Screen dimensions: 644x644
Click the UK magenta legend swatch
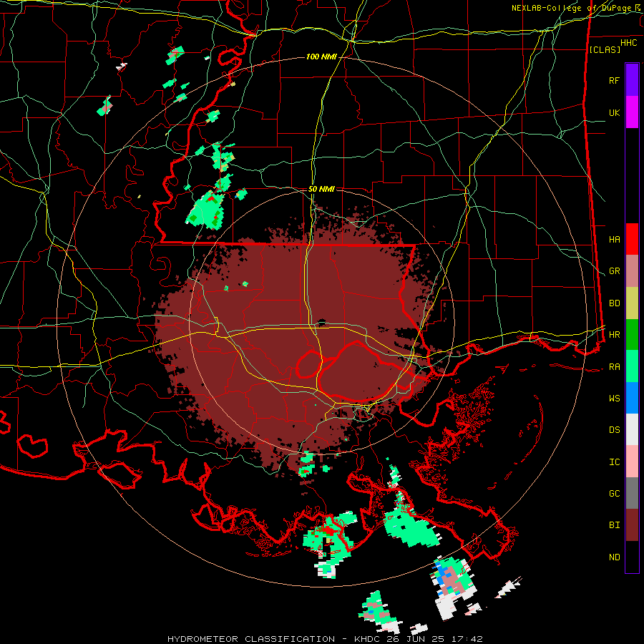coord(632,112)
